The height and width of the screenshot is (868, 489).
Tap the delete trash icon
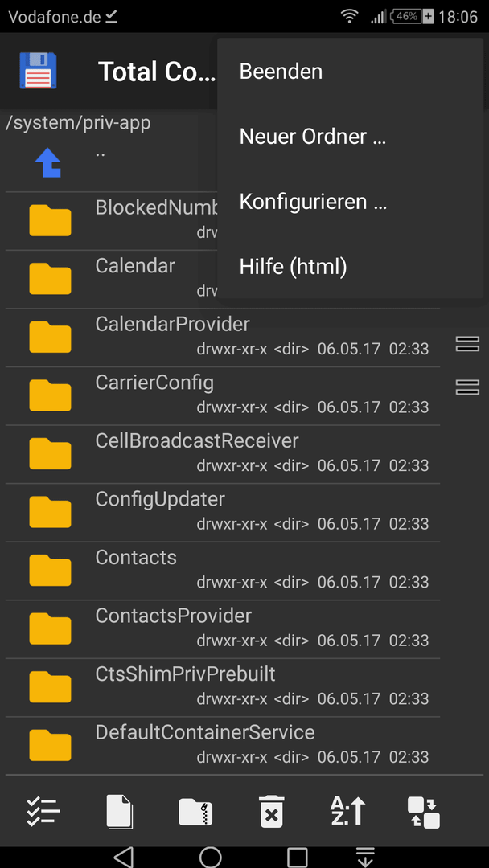271,813
